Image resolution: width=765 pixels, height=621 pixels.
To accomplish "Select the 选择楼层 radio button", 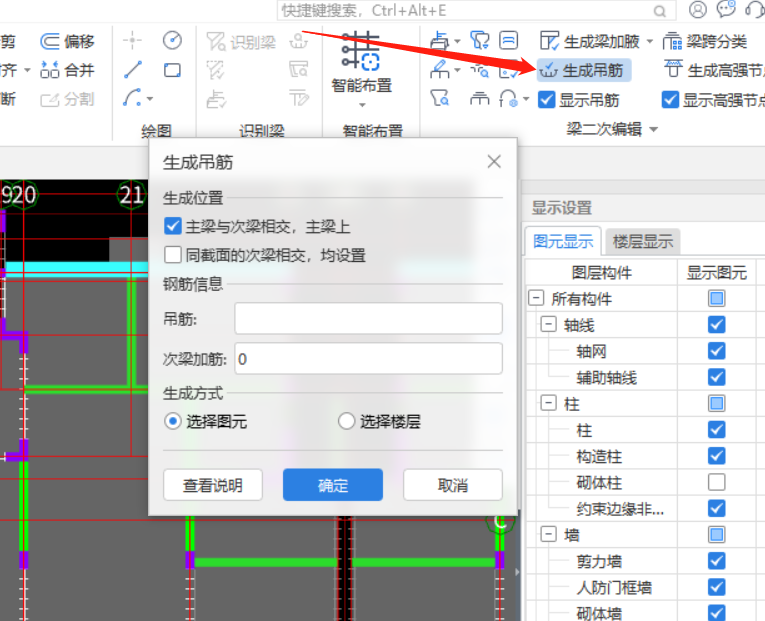I will coord(346,421).
